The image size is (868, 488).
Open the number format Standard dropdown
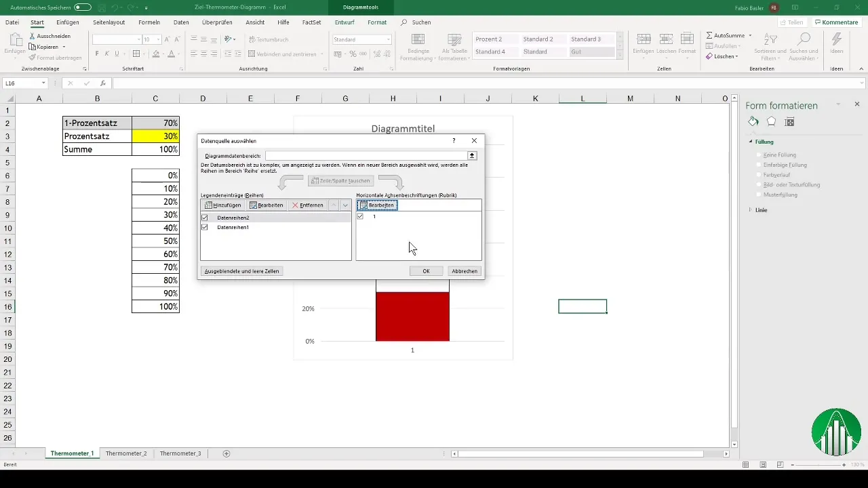(389, 39)
